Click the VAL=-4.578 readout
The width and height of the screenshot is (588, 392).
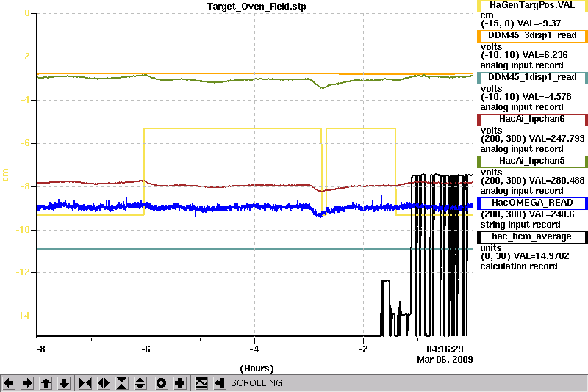pos(547,97)
